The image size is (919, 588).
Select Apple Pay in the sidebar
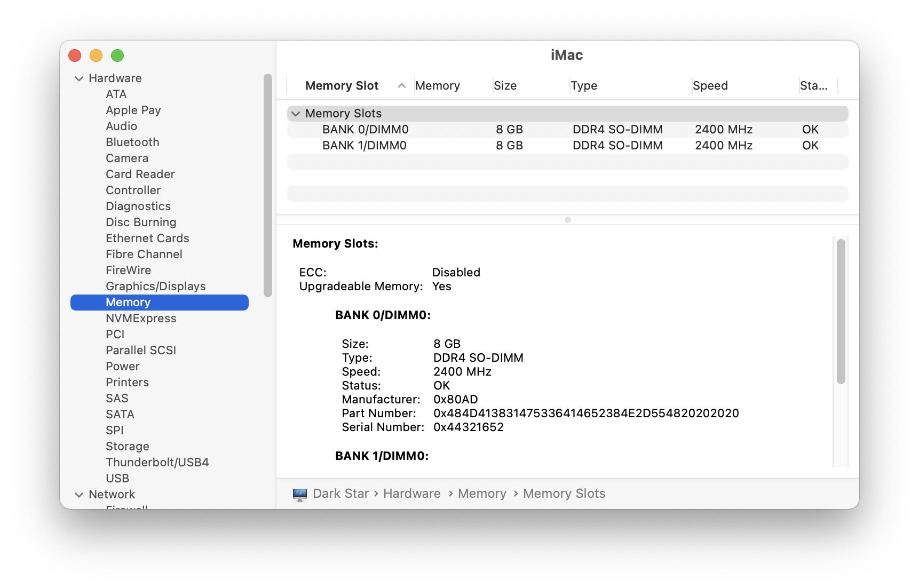click(x=133, y=110)
